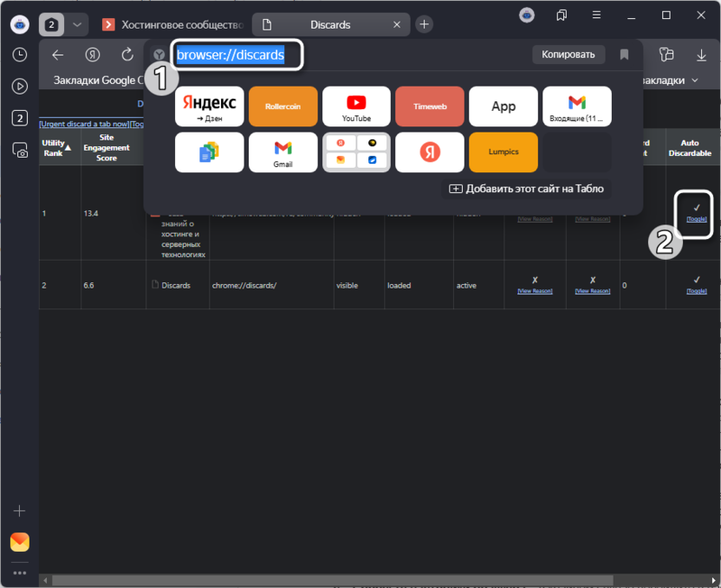The height and width of the screenshot is (588, 721).
Task: Open the tab list icon in sidebar
Action: point(19,118)
